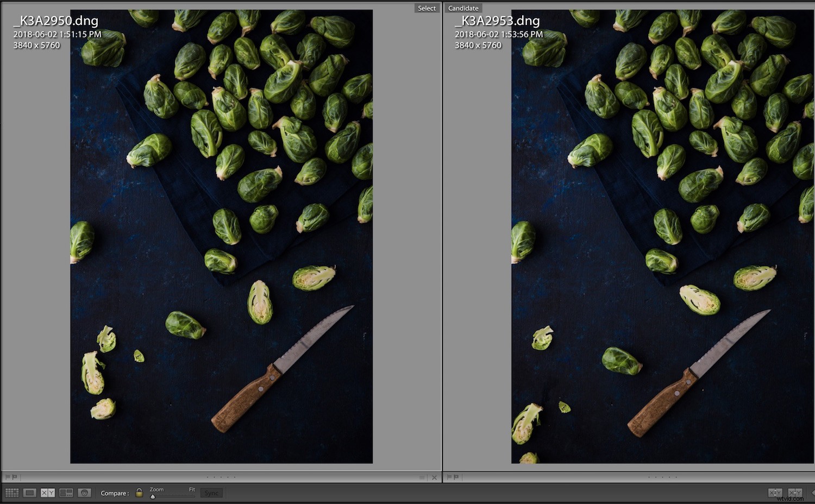Set the reject flag under the Select image

click(14, 477)
